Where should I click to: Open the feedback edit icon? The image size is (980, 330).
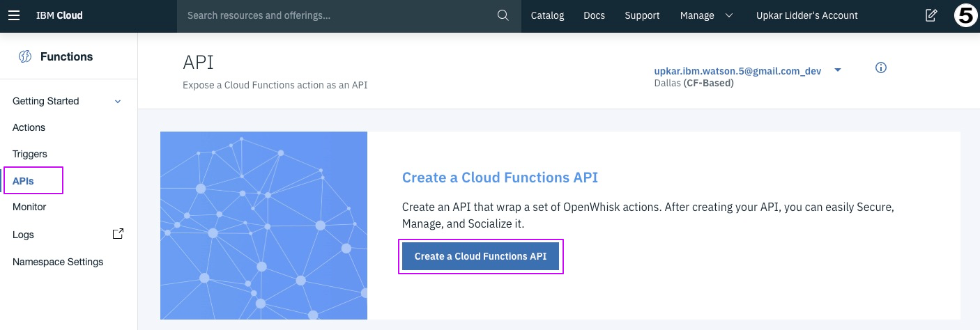click(931, 15)
